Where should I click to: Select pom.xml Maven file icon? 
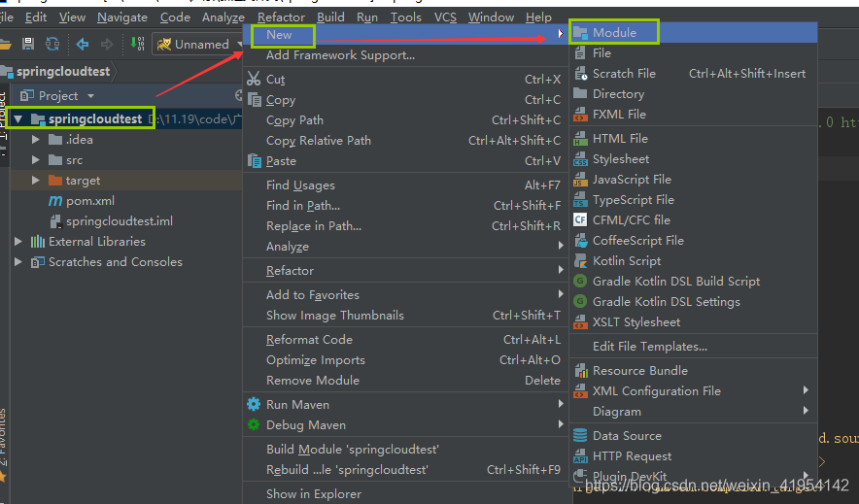tap(55, 201)
